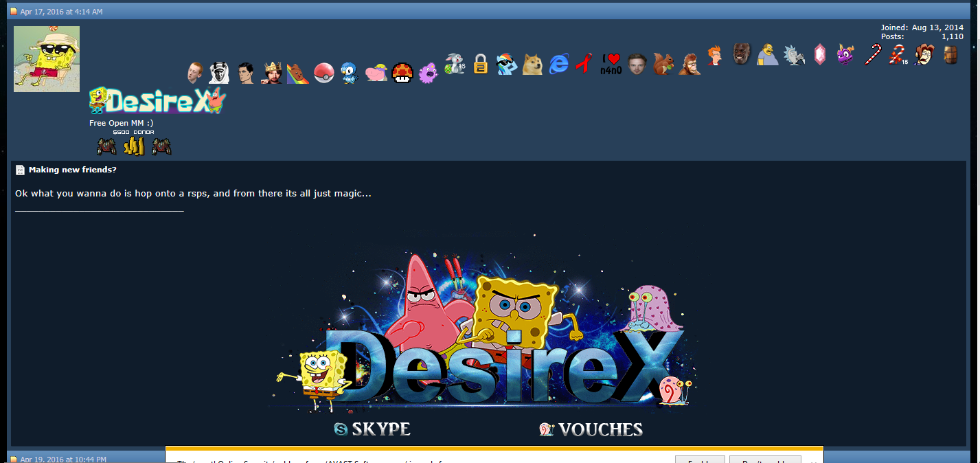
Task: Open the post icon beside Making new friends
Action: (20, 170)
